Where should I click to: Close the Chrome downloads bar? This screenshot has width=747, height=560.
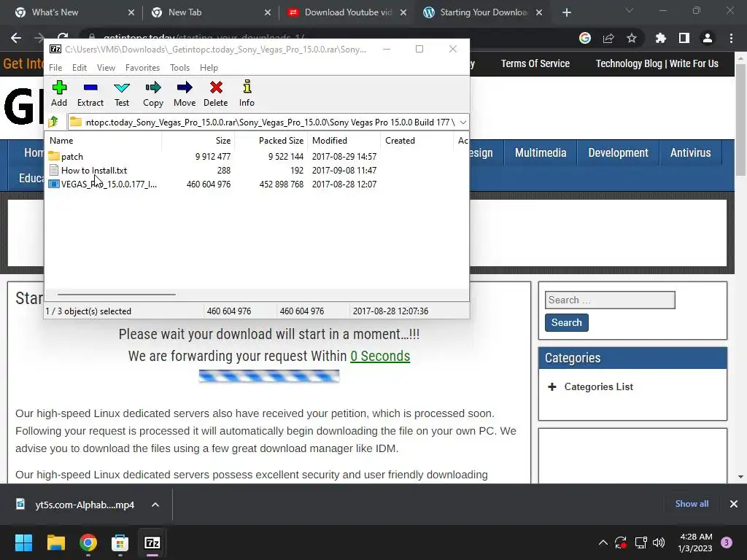(x=734, y=504)
